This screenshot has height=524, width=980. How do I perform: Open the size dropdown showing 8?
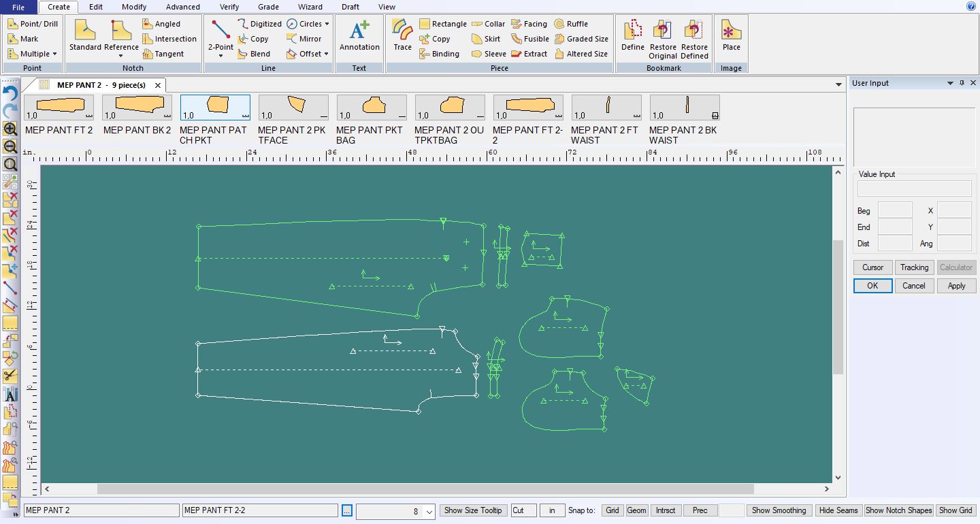(x=429, y=511)
